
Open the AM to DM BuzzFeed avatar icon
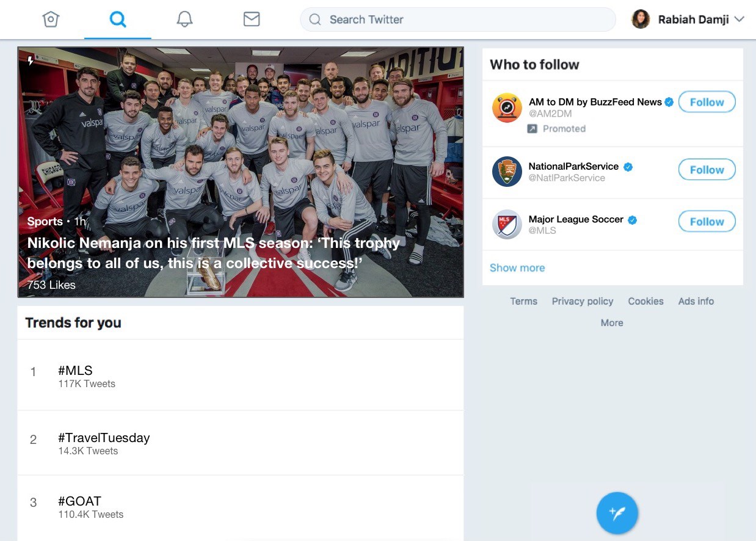pos(507,107)
